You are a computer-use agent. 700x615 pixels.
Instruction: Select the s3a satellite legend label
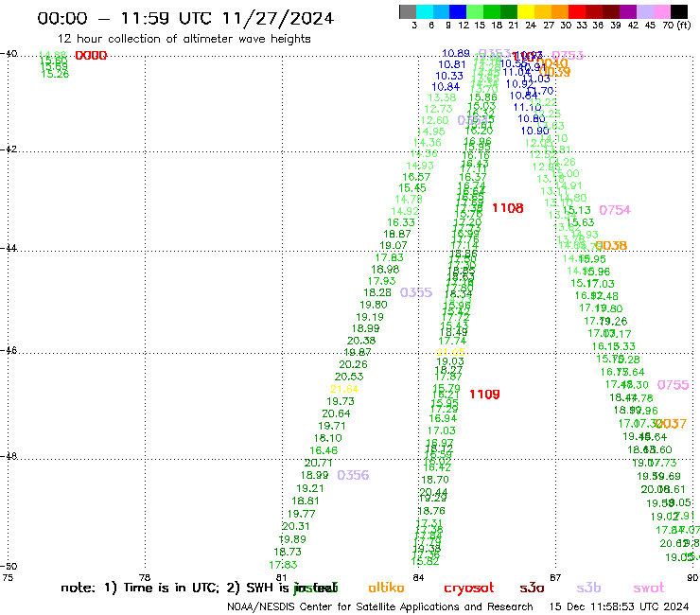point(532,589)
